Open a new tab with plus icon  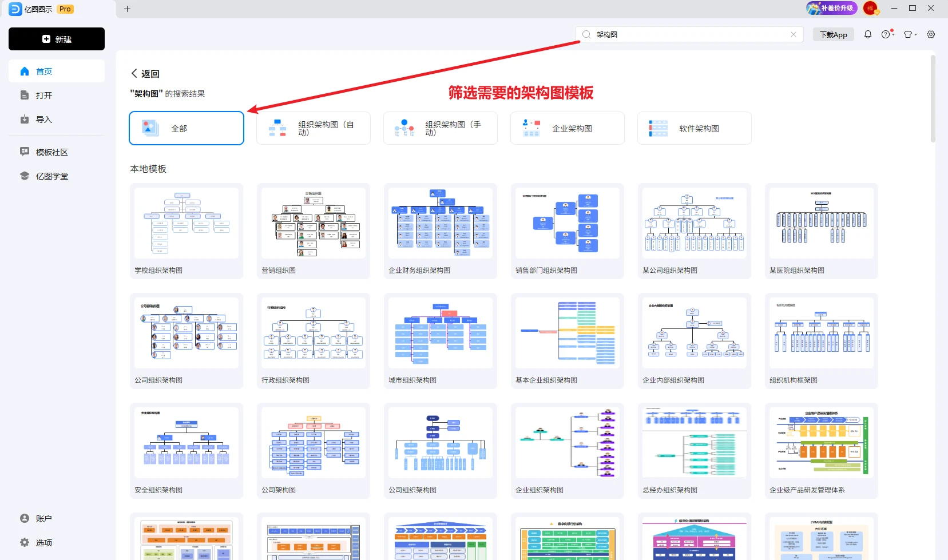pyautogui.click(x=127, y=9)
